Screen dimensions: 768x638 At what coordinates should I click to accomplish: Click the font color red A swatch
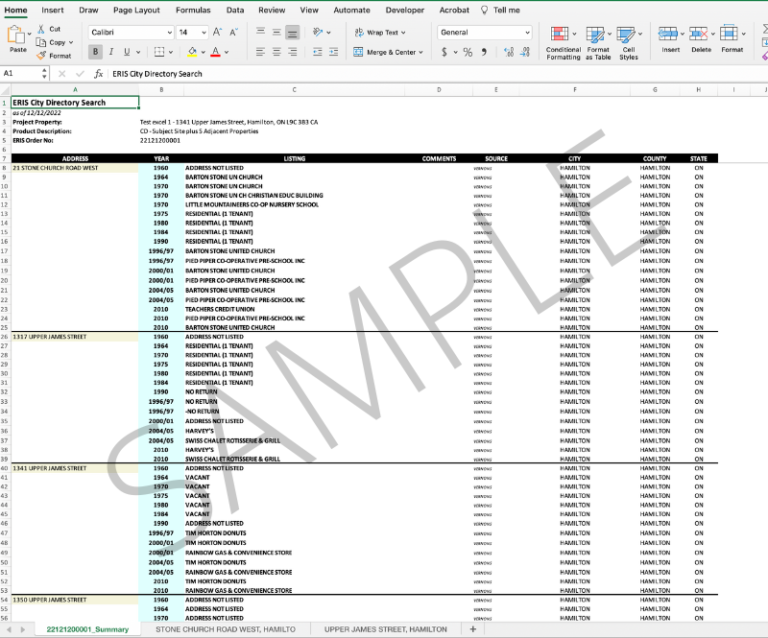(215, 52)
